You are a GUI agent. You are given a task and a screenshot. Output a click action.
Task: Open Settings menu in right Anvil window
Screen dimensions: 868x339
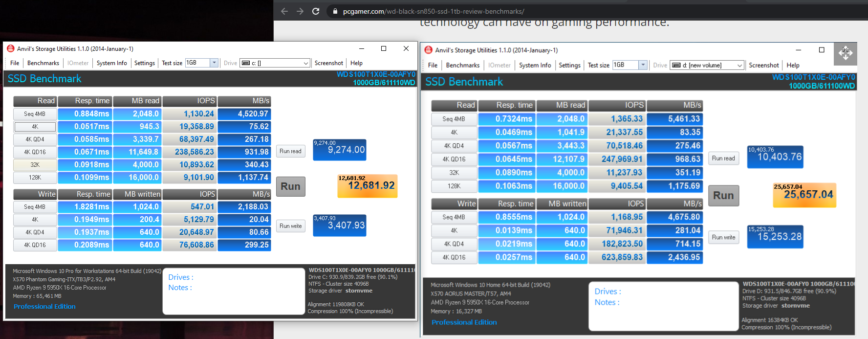pyautogui.click(x=569, y=65)
